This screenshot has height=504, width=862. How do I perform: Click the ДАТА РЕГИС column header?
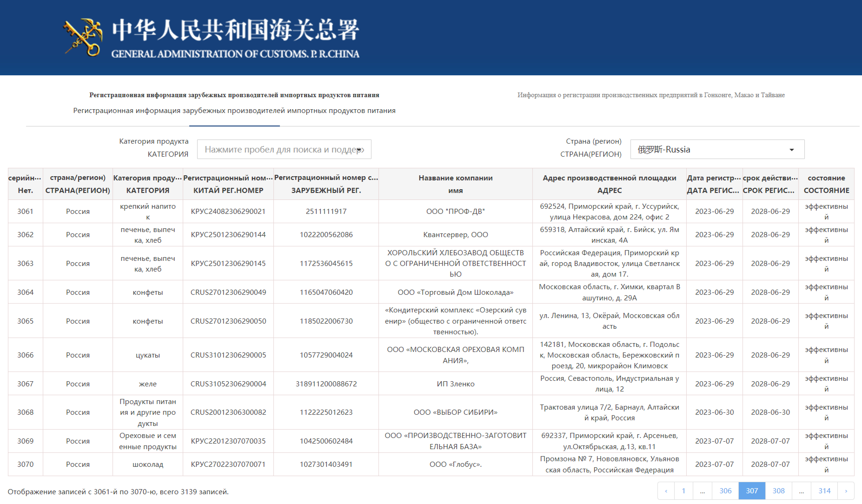[714, 184]
